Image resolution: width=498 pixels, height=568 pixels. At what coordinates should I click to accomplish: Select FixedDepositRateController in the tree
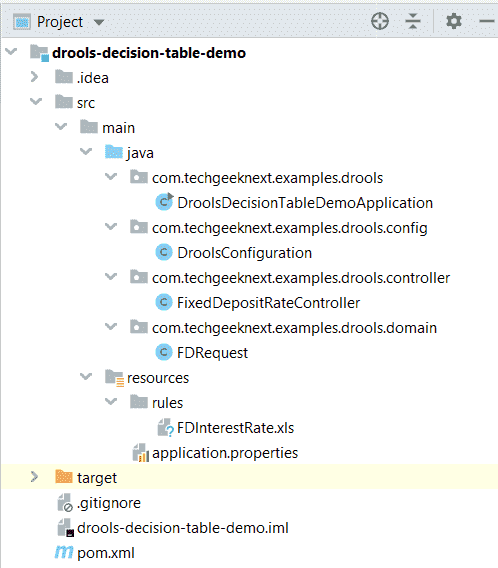coord(268,303)
